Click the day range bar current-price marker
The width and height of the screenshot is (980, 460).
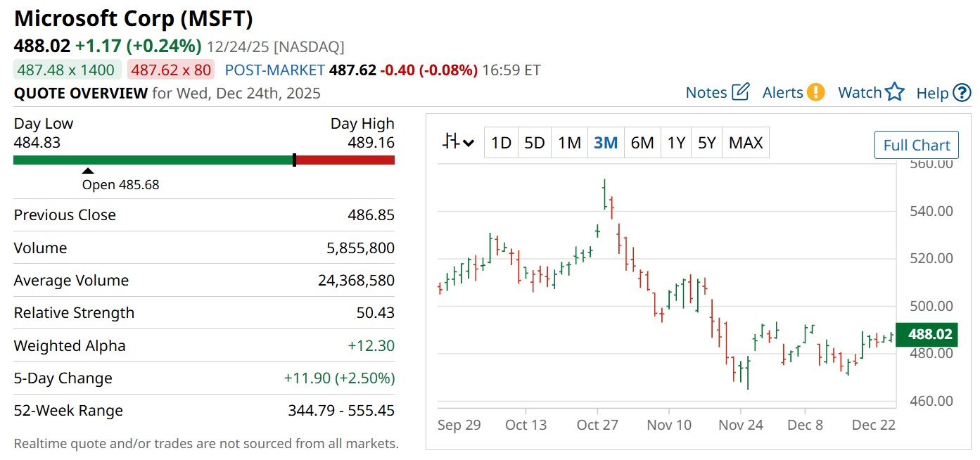click(x=294, y=160)
